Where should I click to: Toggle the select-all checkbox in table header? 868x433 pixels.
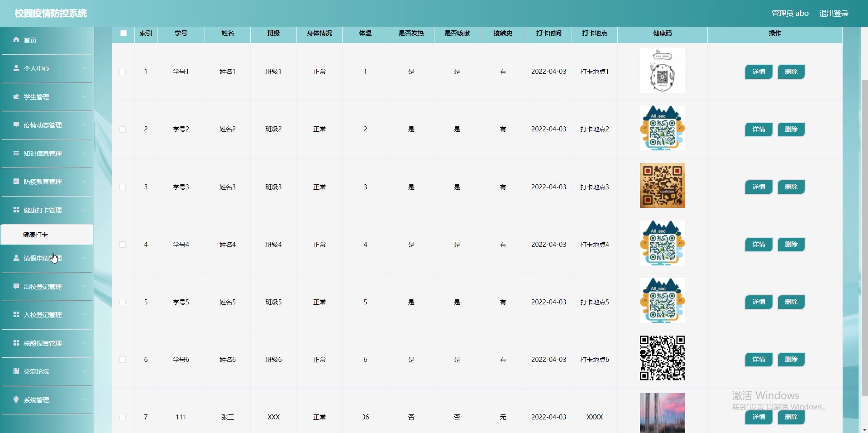click(124, 33)
